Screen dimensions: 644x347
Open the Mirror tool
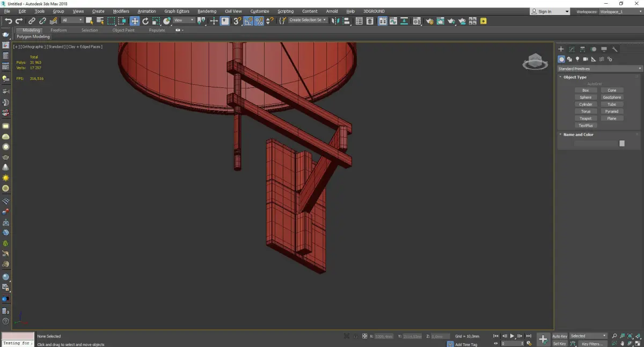tap(334, 21)
